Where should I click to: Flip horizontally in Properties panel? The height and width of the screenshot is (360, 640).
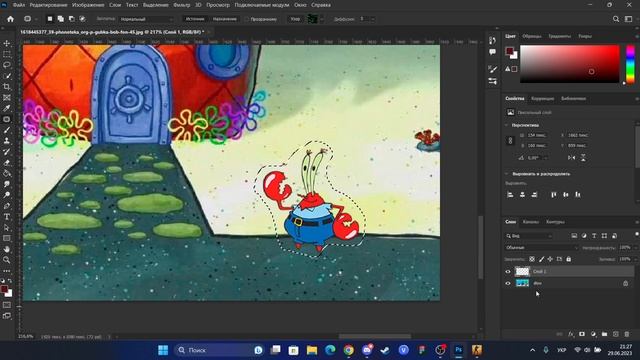[x=571, y=158]
